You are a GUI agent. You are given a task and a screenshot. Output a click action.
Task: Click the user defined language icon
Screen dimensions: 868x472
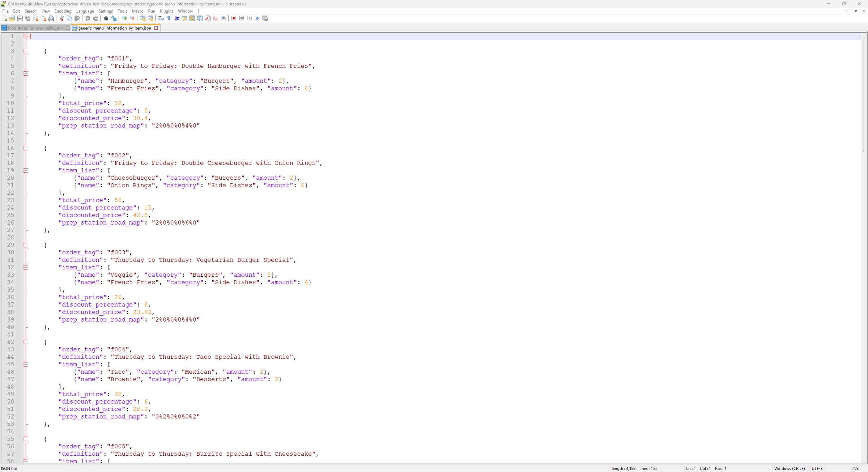[x=184, y=18]
